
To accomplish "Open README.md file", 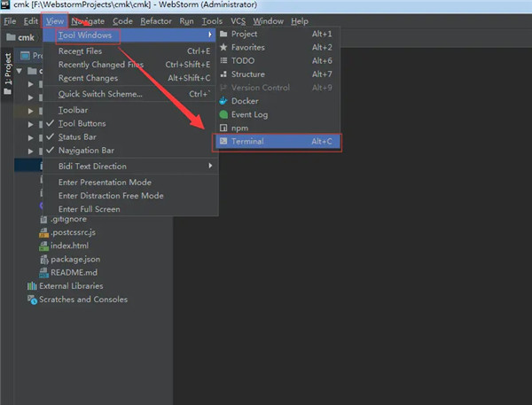I will click(74, 272).
